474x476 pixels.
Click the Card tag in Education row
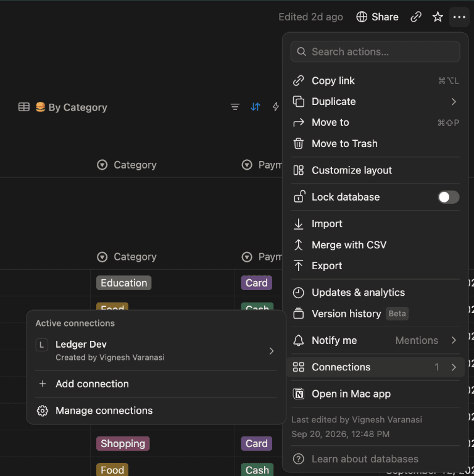[256, 283]
